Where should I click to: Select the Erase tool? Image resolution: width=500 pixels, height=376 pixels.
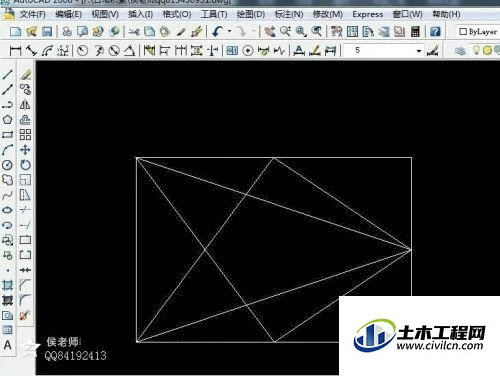pos(25,75)
